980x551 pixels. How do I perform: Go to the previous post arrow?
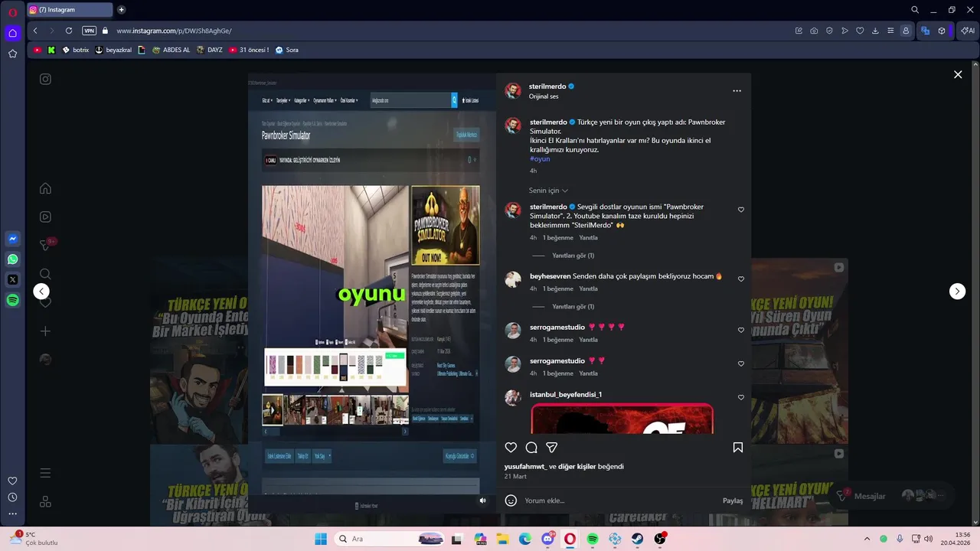pos(41,292)
